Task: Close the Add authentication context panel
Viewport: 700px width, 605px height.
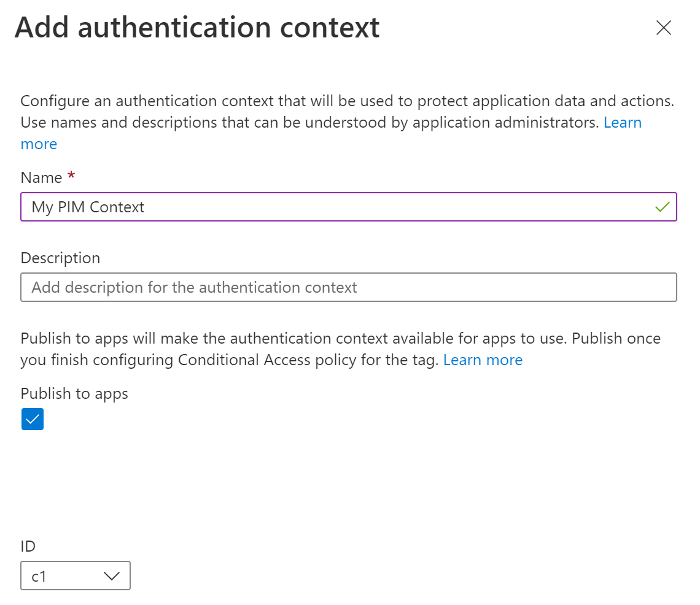Action: tap(663, 28)
